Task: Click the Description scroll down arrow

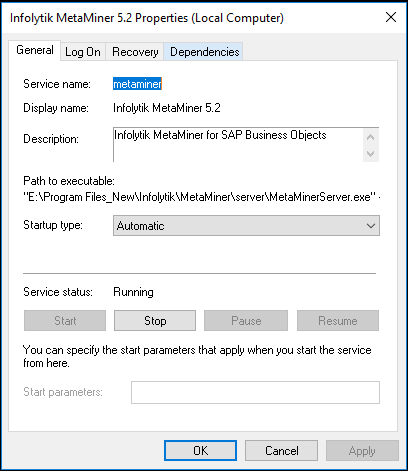Action: coord(371,154)
